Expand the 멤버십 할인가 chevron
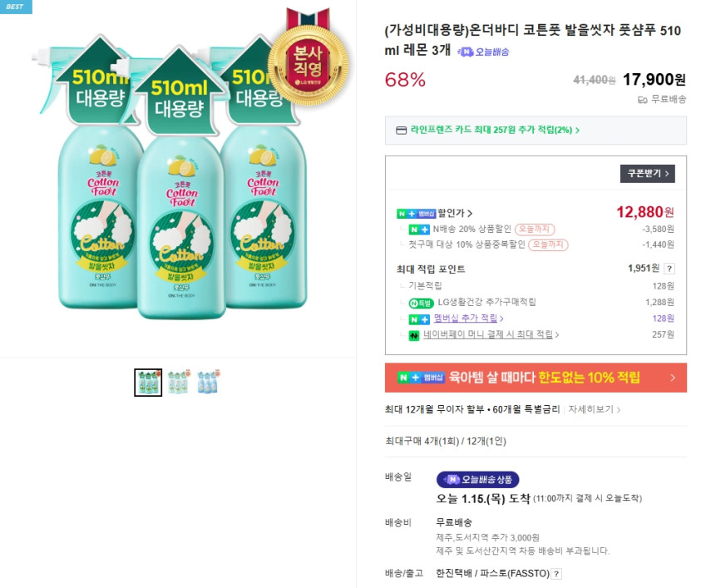 tap(470, 213)
